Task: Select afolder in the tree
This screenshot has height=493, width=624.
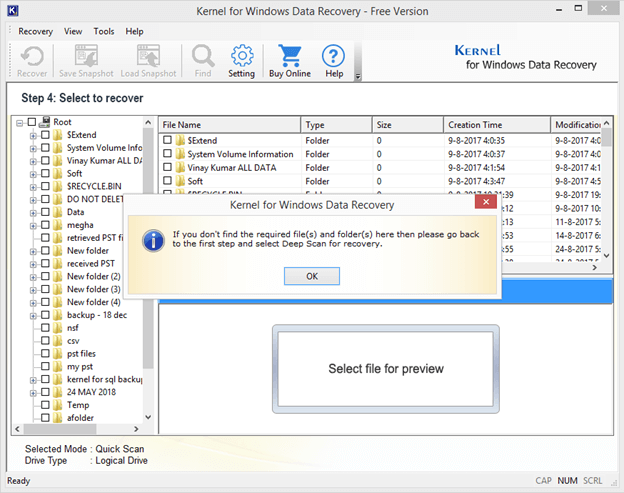Action: [80, 418]
